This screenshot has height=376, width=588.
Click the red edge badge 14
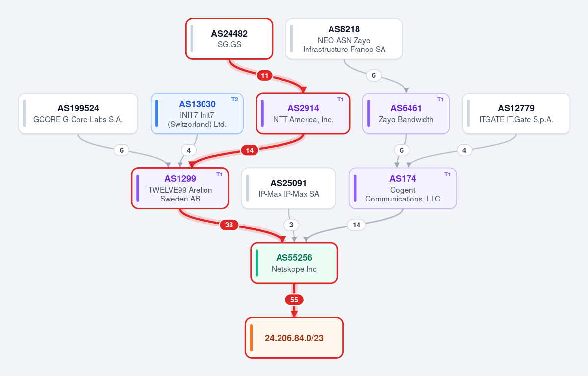click(x=250, y=150)
